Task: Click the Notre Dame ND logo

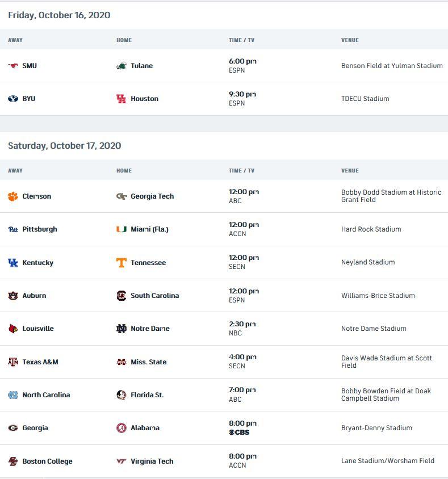Action: pyautogui.click(x=121, y=329)
